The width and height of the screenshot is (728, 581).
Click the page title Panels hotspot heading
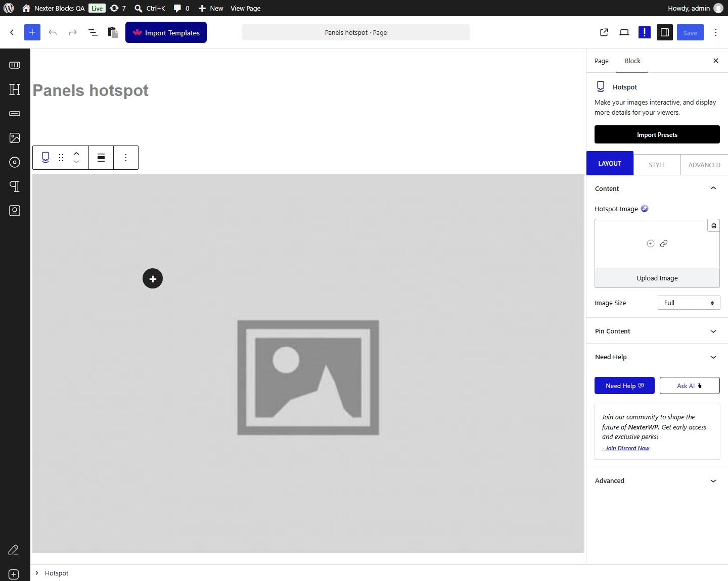click(91, 90)
